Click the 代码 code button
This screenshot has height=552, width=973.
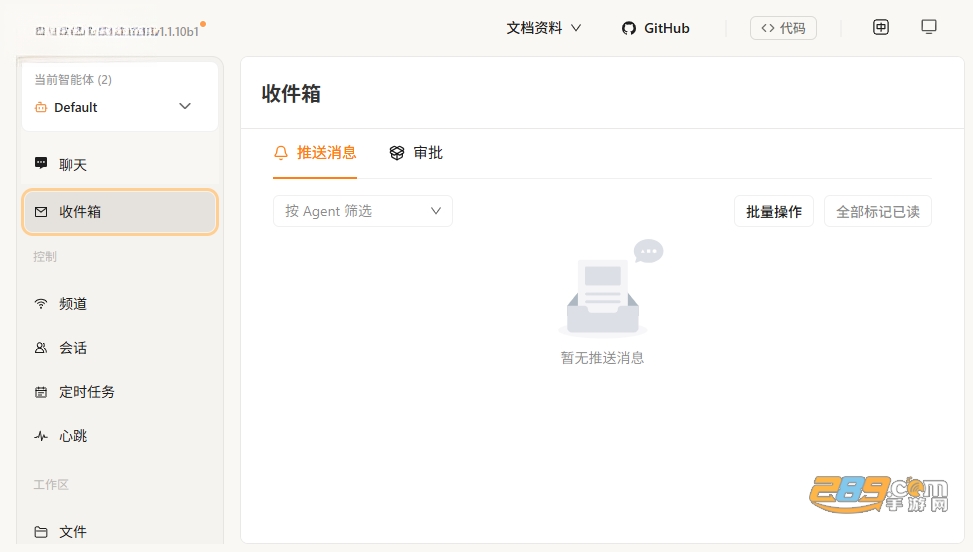[783, 28]
